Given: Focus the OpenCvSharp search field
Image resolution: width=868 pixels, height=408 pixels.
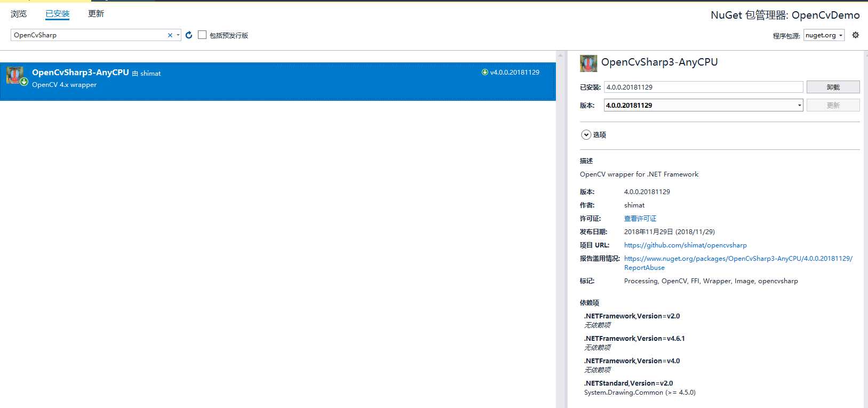Looking at the screenshot, I should [x=90, y=35].
